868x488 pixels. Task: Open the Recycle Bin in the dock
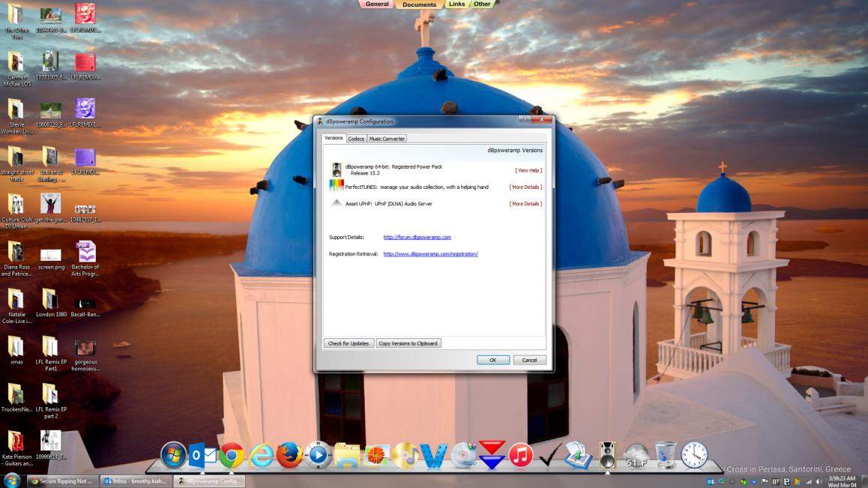click(666, 455)
